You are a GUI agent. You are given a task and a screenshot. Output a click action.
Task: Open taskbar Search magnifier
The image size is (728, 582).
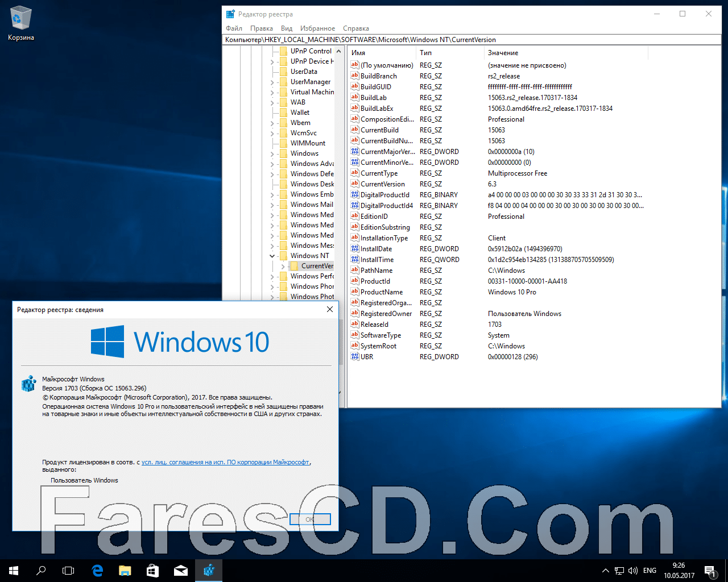coord(41,570)
